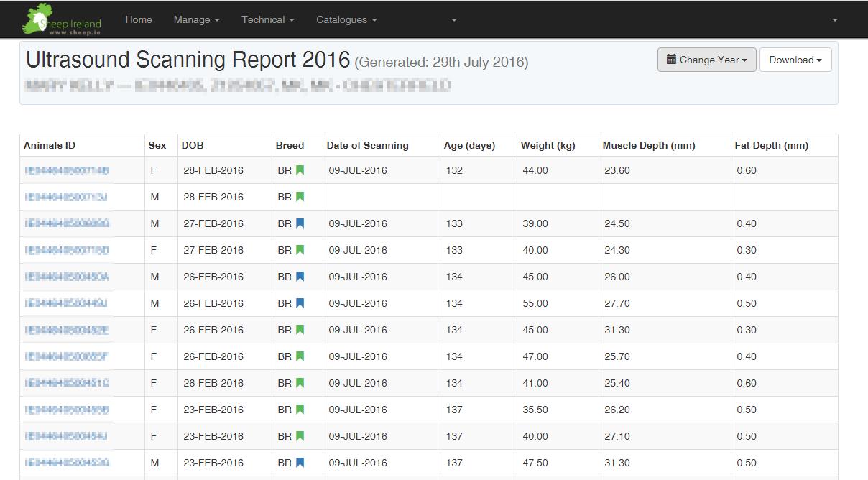Click the Sheep Ireland logo
This screenshot has height=480, width=868.
tap(62, 20)
